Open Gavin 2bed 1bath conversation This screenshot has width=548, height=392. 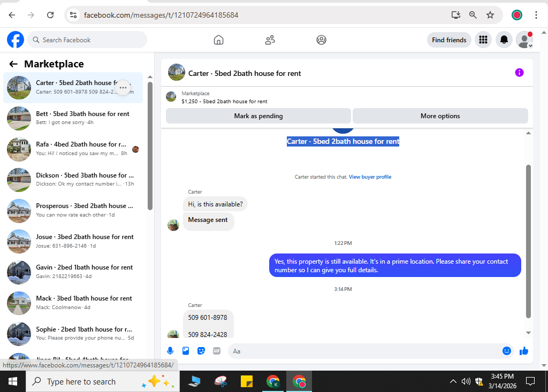click(73, 272)
